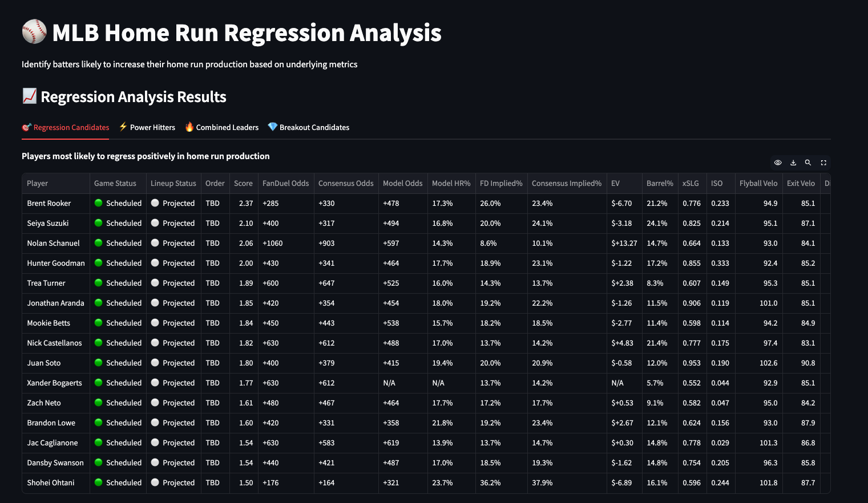Switch to the Power Hitters tab

tap(152, 127)
